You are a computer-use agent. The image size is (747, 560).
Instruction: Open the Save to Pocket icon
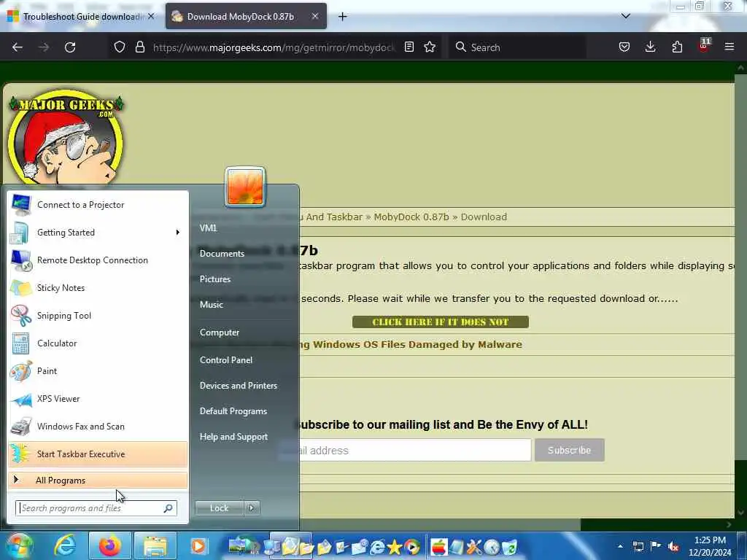pos(624,47)
